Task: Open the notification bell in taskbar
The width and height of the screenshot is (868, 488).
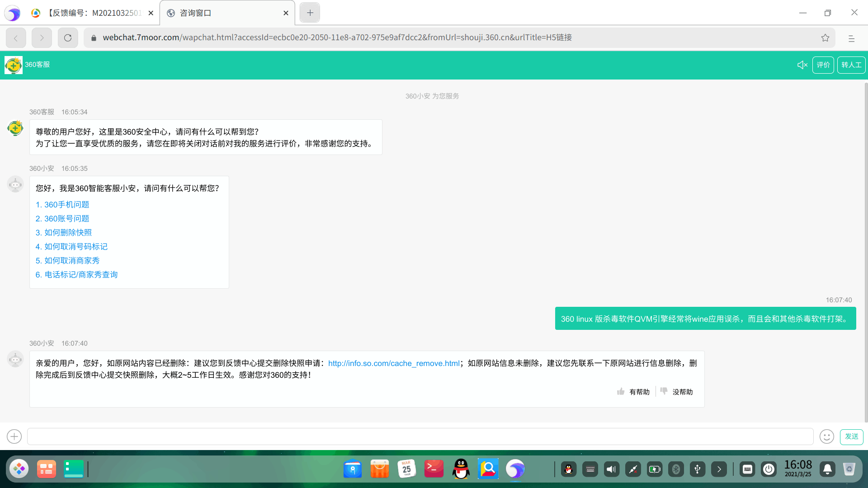Action: tap(827, 469)
